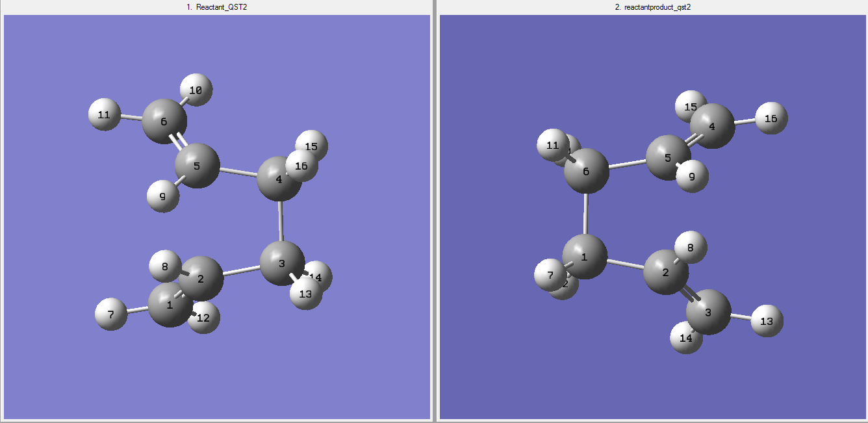Select carbon atom 1 in Reactant_QST2 panel
This screenshot has width=868, height=423.
170,304
